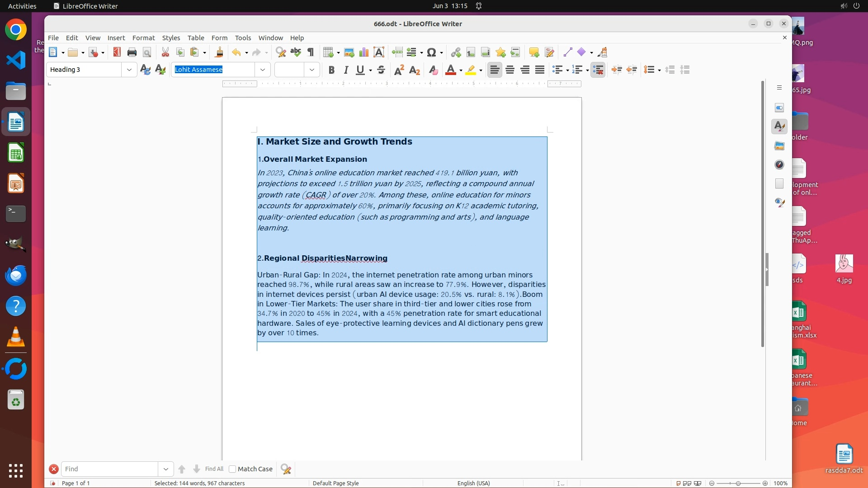Open the Format menu
This screenshot has width=868, height=488.
coord(143,38)
